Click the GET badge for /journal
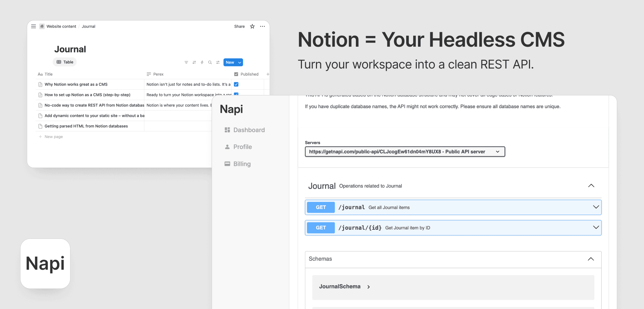This screenshot has width=644, height=309. pyautogui.click(x=321, y=207)
